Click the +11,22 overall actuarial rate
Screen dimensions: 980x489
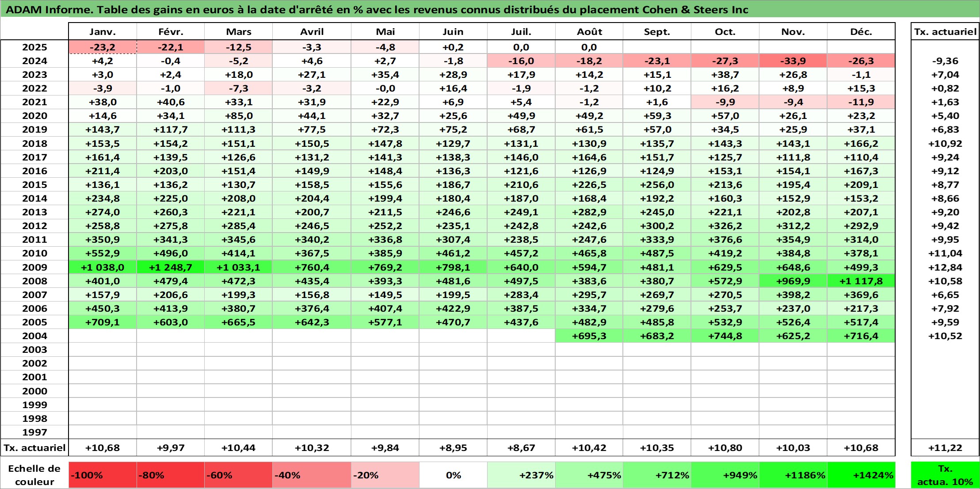tap(945, 448)
